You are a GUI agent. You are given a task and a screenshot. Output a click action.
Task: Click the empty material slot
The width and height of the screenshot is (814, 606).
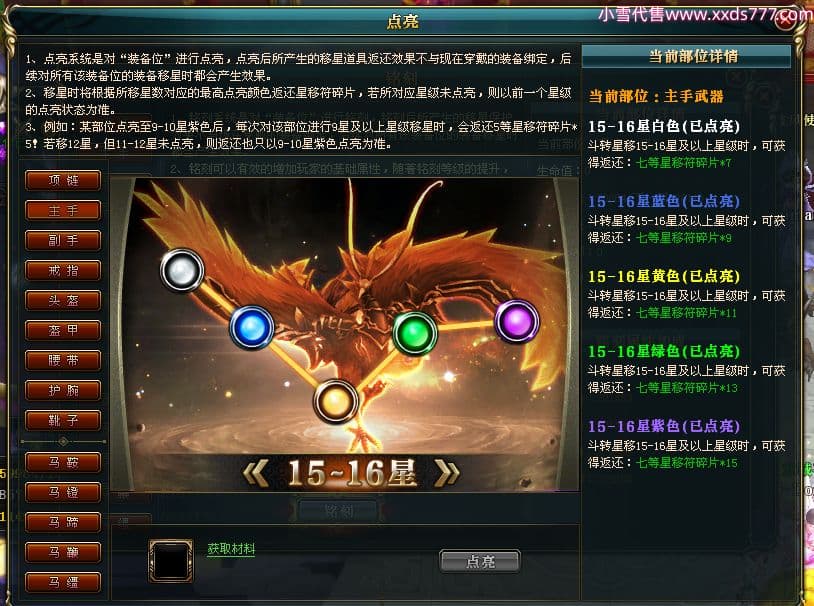(171, 561)
